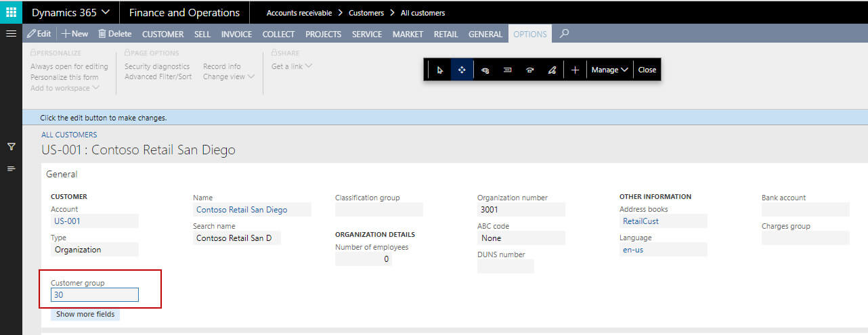Open the Manage dropdown
This screenshot has width=868, height=335.
[609, 70]
